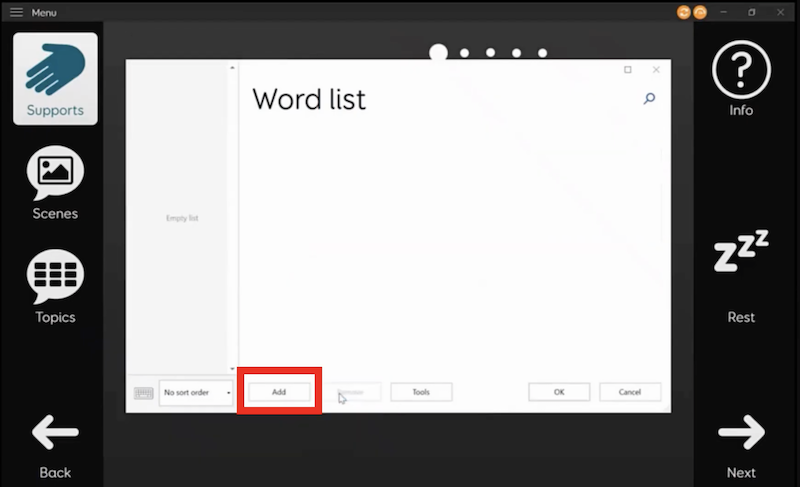Open the hamburger Menu
Viewport: 800px width, 487px height.
pyautogui.click(x=16, y=12)
